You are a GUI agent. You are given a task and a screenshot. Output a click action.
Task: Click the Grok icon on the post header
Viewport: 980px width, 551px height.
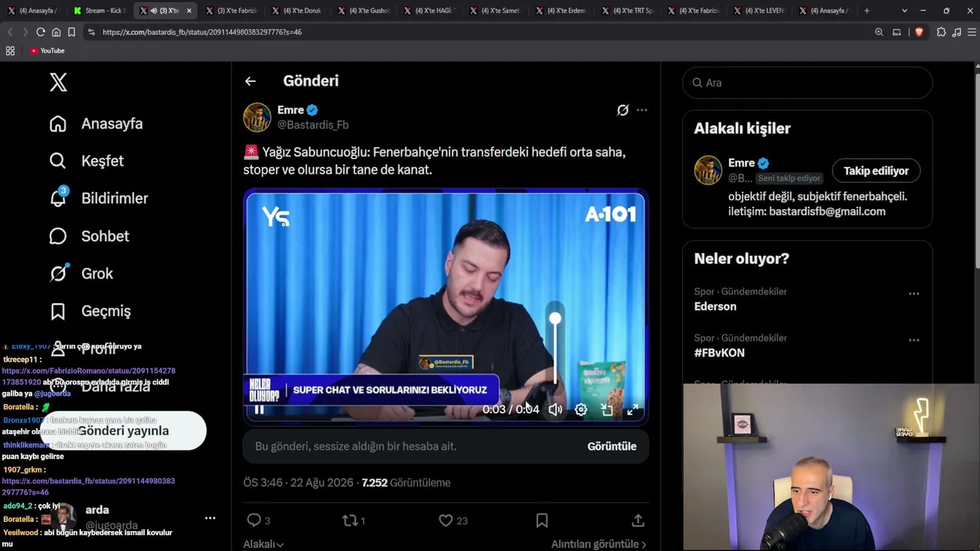tap(622, 110)
